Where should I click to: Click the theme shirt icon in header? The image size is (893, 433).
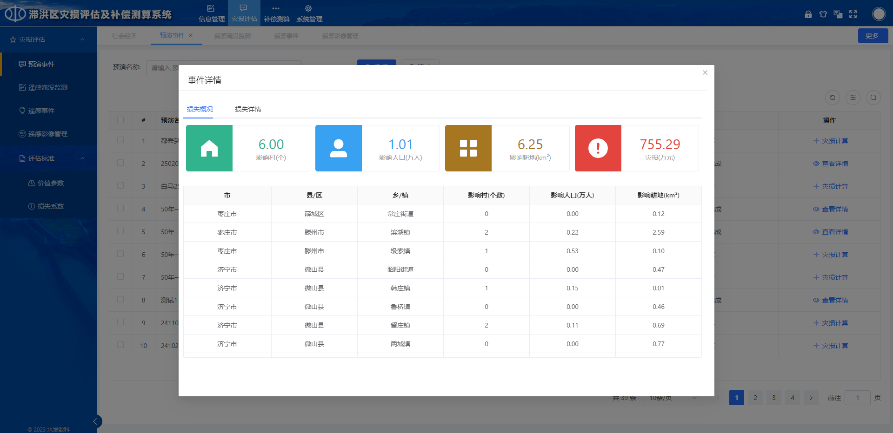[x=822, y=14]
